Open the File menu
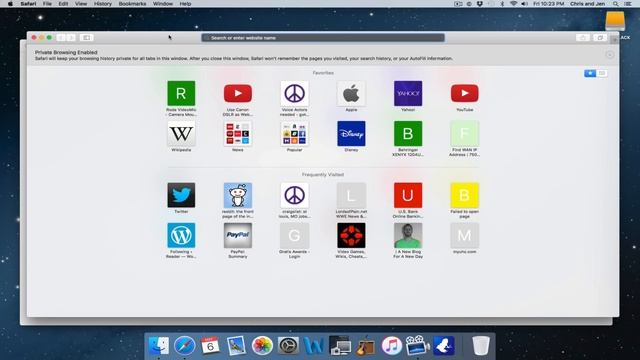This screenshot has height=360, width=640. [47, 4]
